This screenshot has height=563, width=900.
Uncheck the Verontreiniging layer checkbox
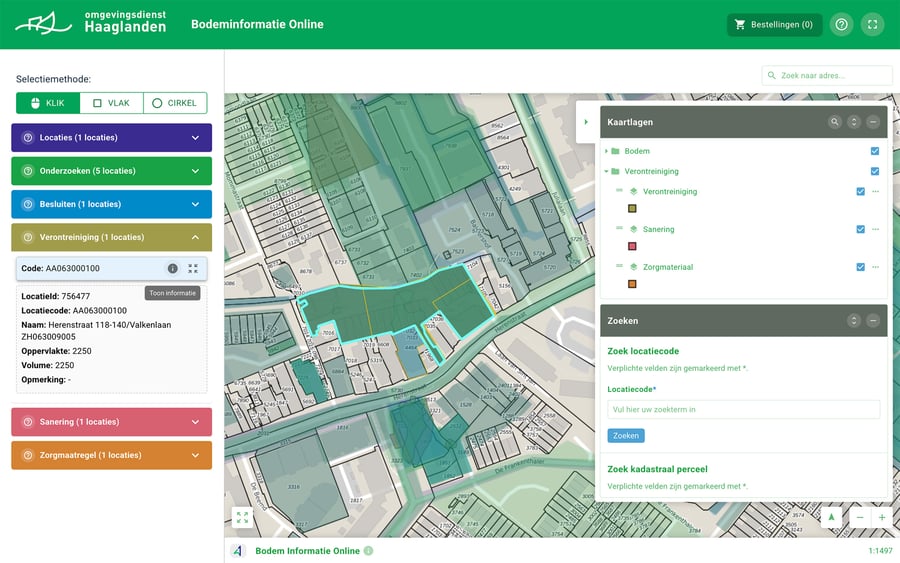point(860,191)
